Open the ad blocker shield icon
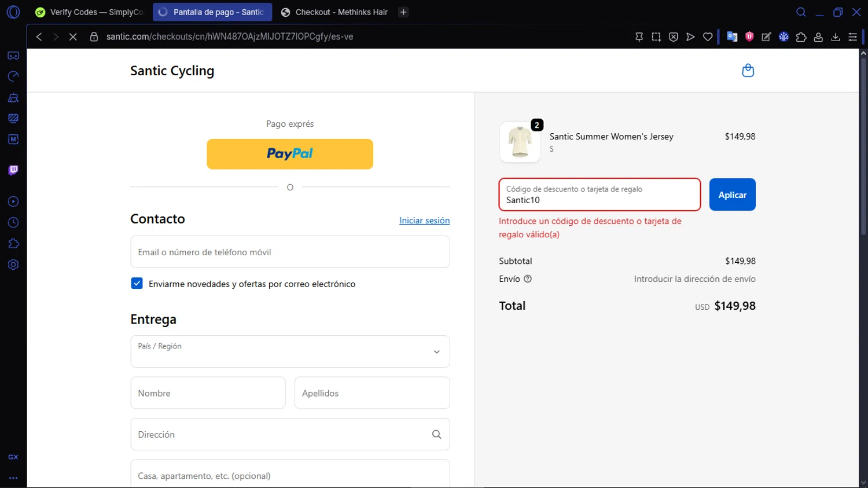The width and height of the screenshot is (868, 488). click(x=674, y=36)
